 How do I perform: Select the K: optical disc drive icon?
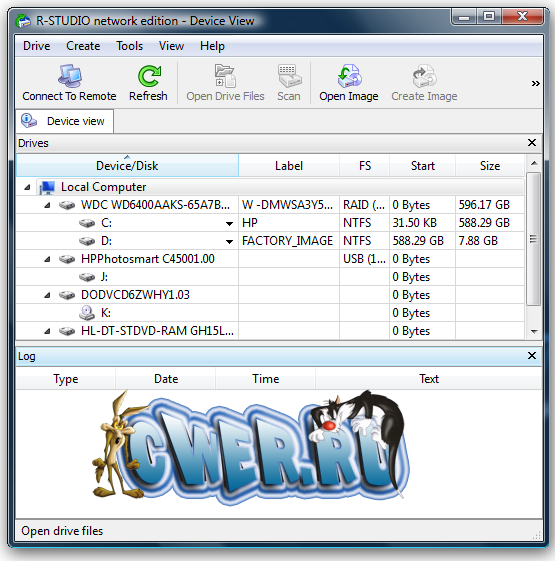tap(87, 313)
